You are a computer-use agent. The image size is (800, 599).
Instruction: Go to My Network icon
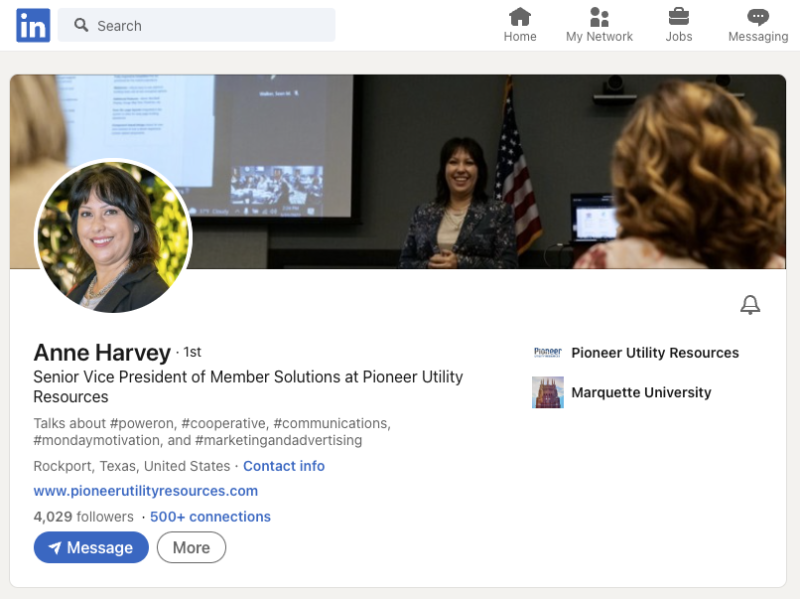point(599,17)
